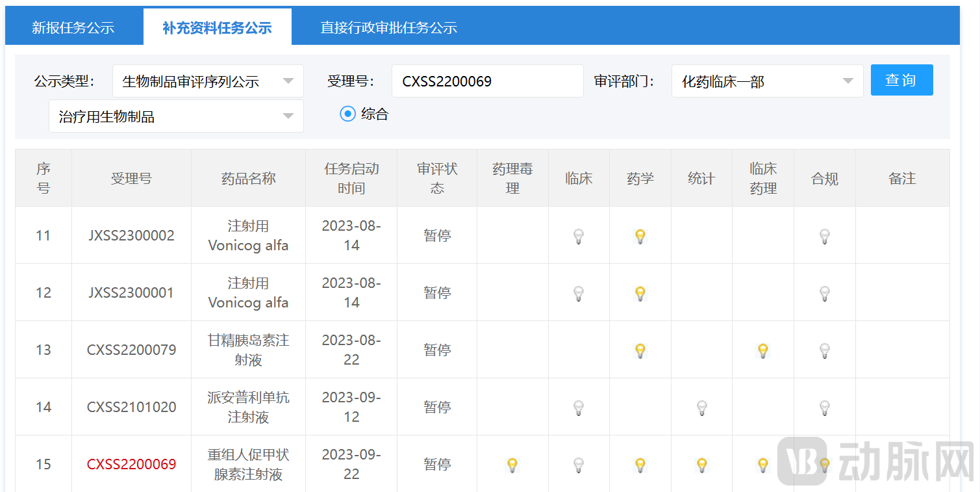
Task: Click the 合规 lightbulb for JXSS2300002
Action: click(824, 237)
